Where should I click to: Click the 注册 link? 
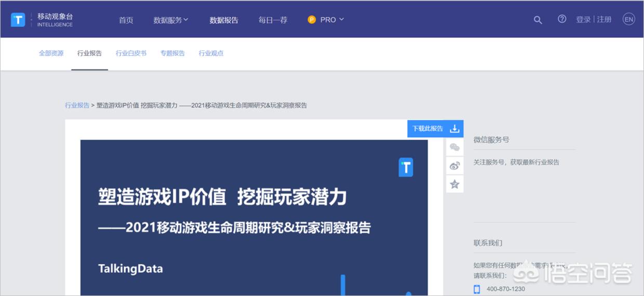[x=604, y=19]
